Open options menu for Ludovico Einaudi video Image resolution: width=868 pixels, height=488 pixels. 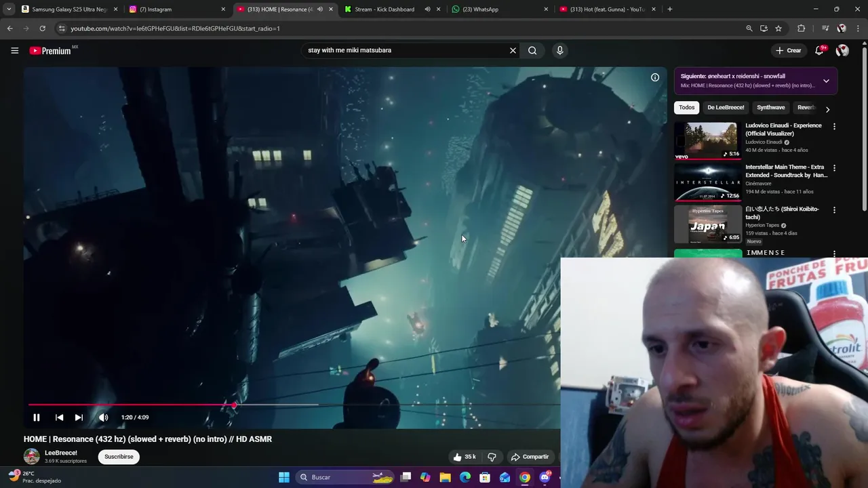coord(834,127)
